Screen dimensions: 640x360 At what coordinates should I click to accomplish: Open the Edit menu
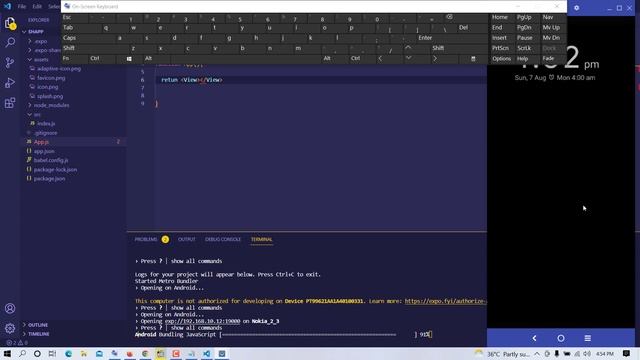coord(37,7)
